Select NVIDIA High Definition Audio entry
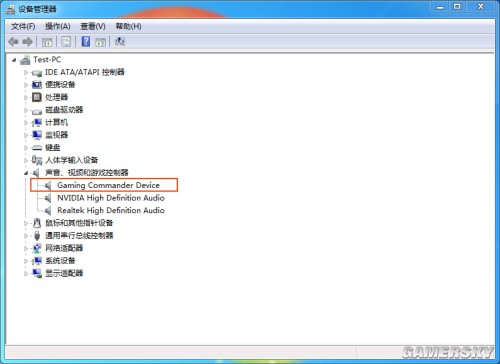 tap(111, 198)
